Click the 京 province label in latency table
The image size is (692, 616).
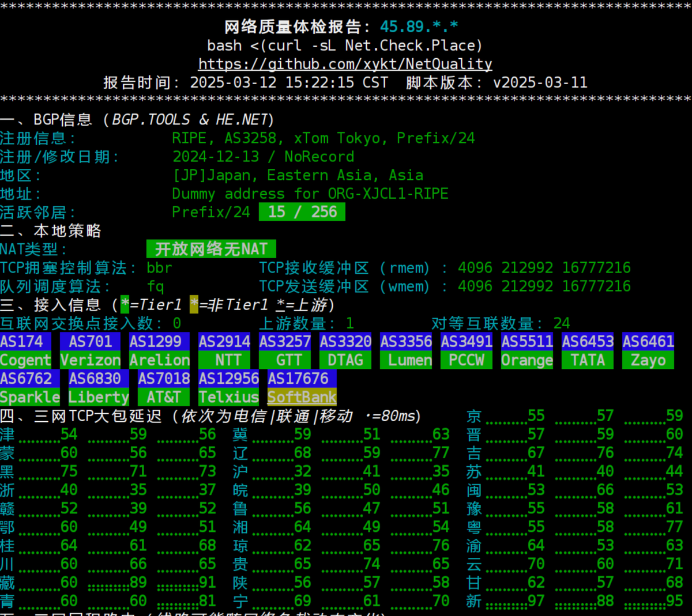coord(474,415)
